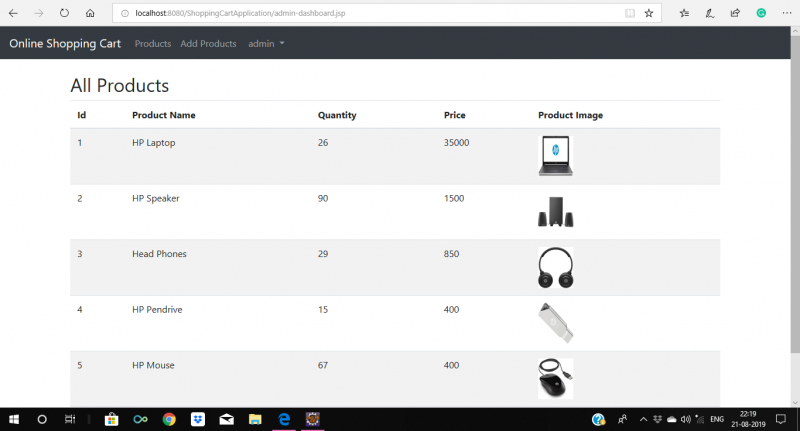The image size is (800, 431).
Task: Open reading view icon in address bar
Action: [x=630, y=13]
